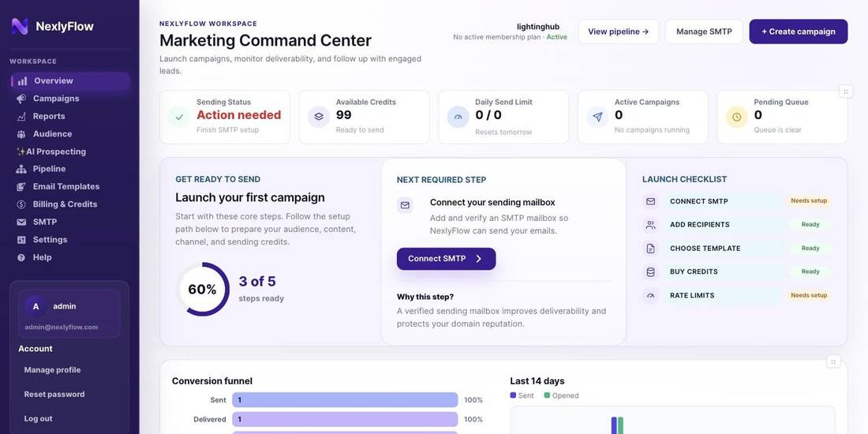Select the CHOOSE TEMPLATE checklist row
Image resolution: width=868 pixels, height=434 pixels.
coord(737,249)
